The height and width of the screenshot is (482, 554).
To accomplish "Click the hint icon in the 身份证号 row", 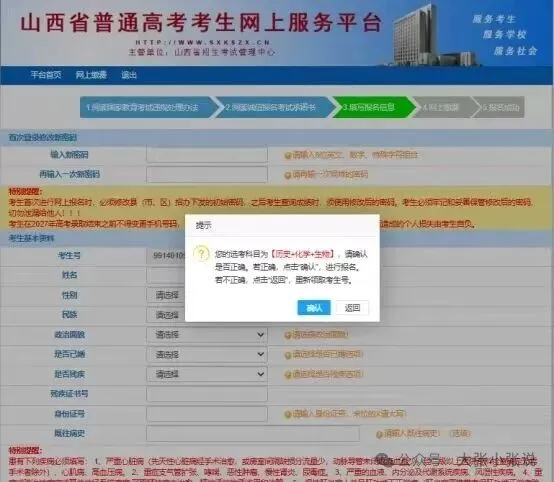I will tap(288, 414).
